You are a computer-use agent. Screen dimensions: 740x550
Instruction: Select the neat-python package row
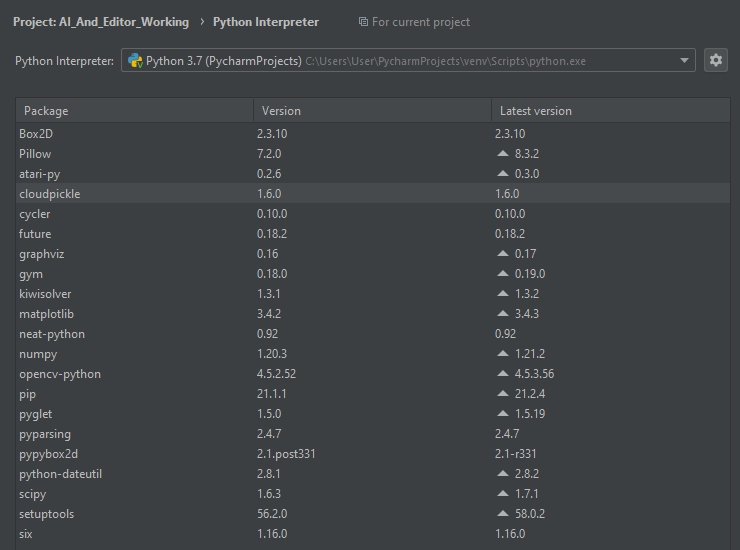point(52,334)
